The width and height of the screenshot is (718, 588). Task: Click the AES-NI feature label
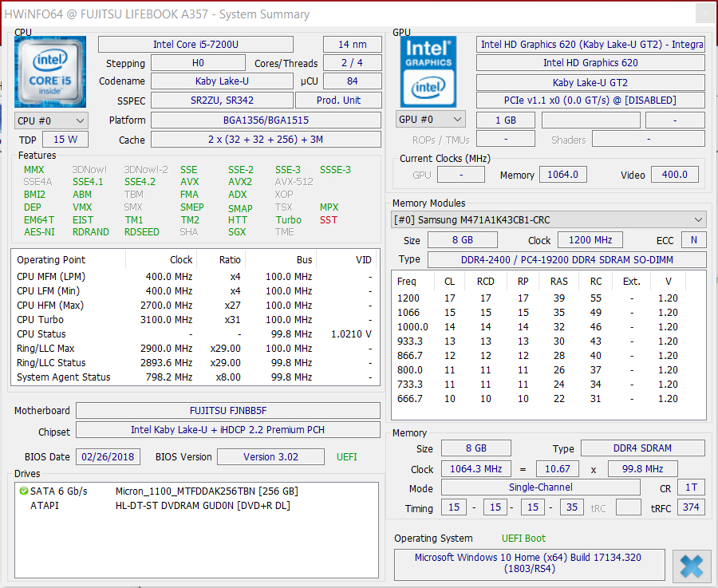coord(39,232)
